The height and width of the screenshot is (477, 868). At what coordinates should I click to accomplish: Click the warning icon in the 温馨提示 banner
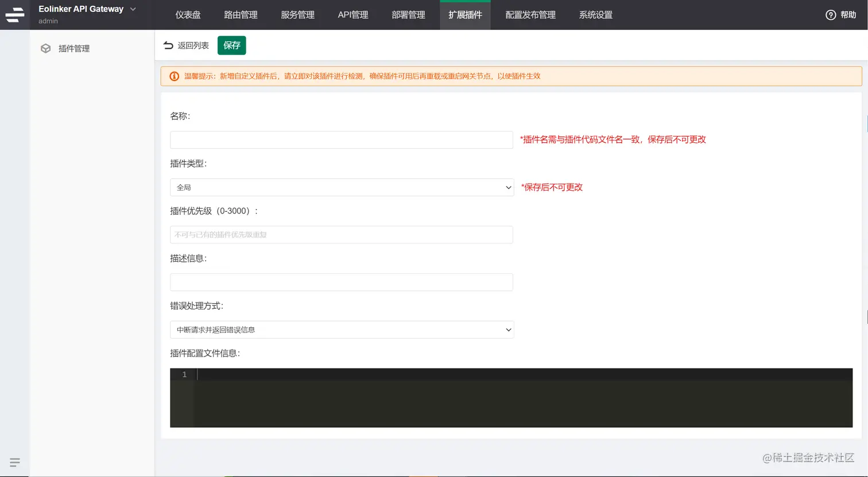[x=174, y=76]
